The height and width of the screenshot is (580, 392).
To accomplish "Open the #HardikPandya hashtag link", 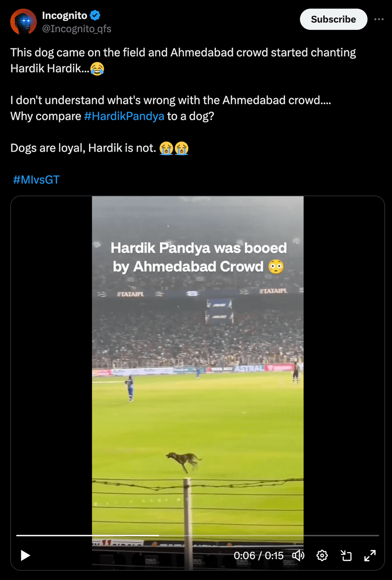I will click(x=124, y=116).
